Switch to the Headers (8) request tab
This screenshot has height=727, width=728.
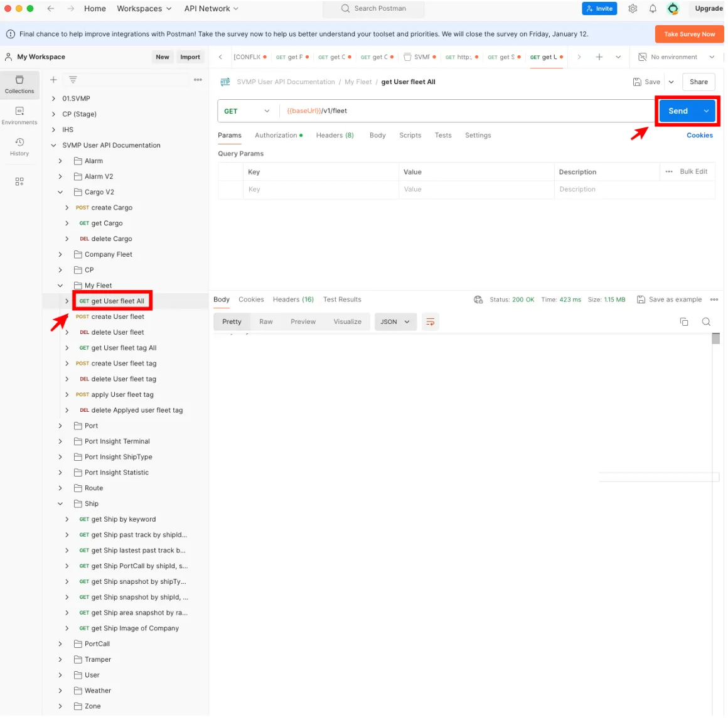pyautogui.click(x=335, y=136)
